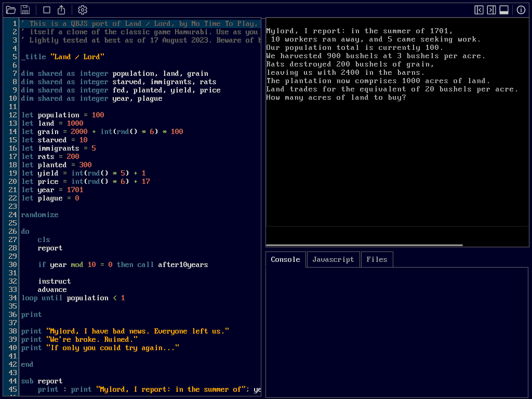The width and height of the screenshot is (532, 399).
Task: Click the first comment line about QBJS port
Action: (140, 23)
